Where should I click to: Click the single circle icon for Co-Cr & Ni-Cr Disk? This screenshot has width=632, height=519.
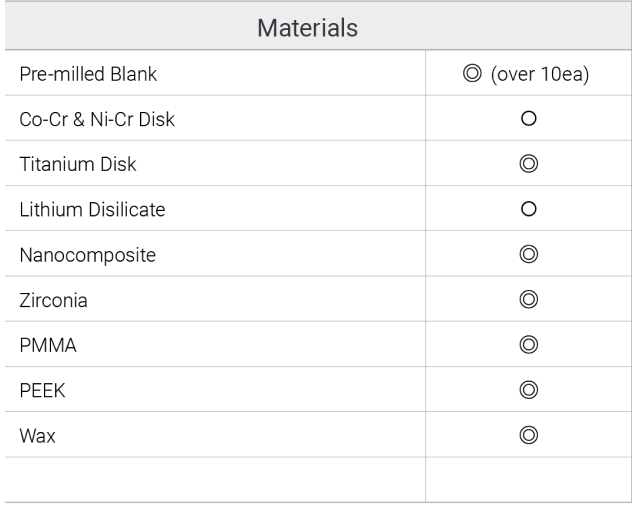528,118
